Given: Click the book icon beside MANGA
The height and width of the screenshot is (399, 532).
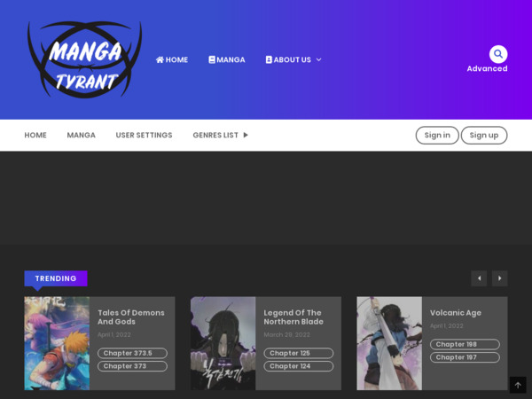Looking at the screenshot, I should 212,59.
